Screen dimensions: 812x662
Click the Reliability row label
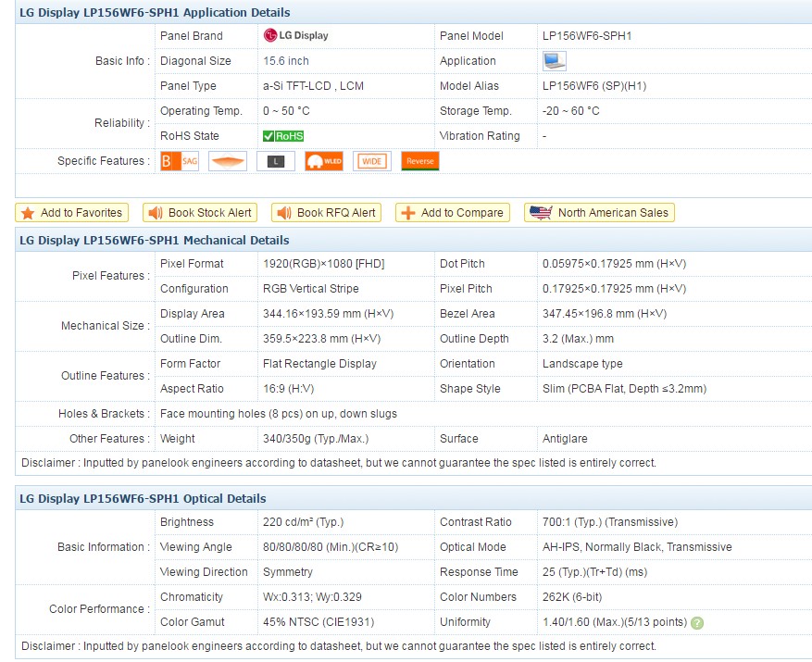coord(122,123)
